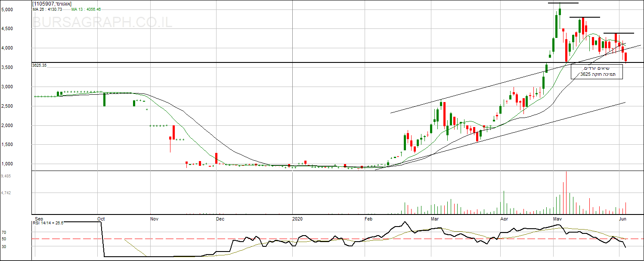The height and width of the screenshot is (261, 644).
Task: Select the MA 26 : 4130.73 legend
Action: [x=47, y=9]
